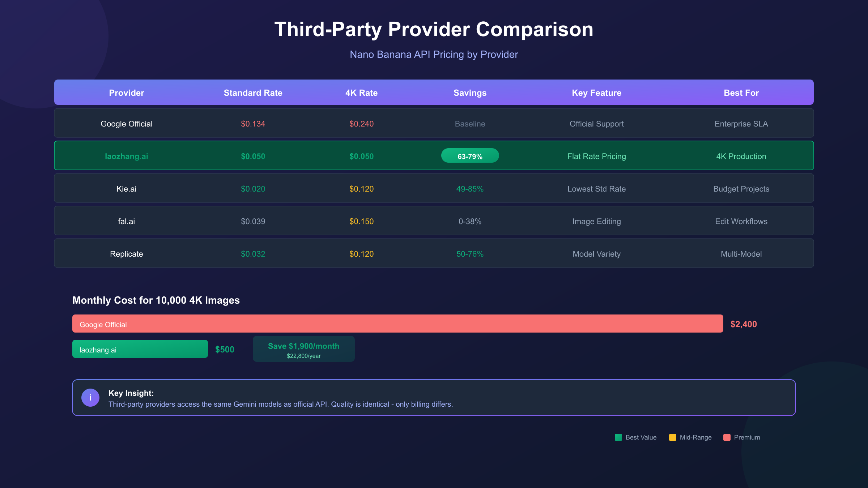Click the Key Insight info icon

pyautogui.click(x=90, y=398)
